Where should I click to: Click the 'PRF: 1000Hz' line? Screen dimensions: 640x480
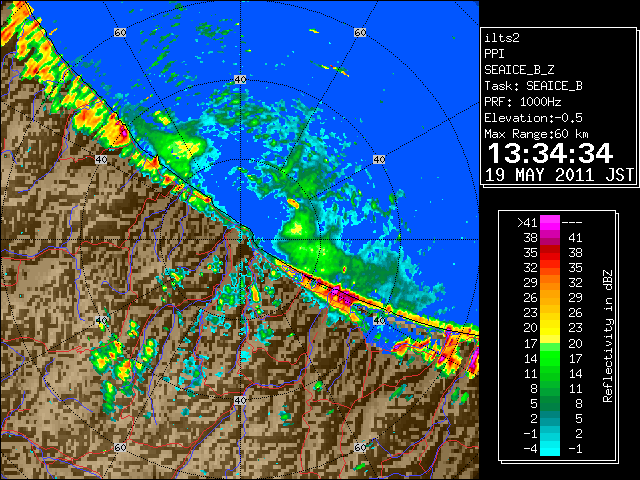pyautogui.click(x=523, y=102)
